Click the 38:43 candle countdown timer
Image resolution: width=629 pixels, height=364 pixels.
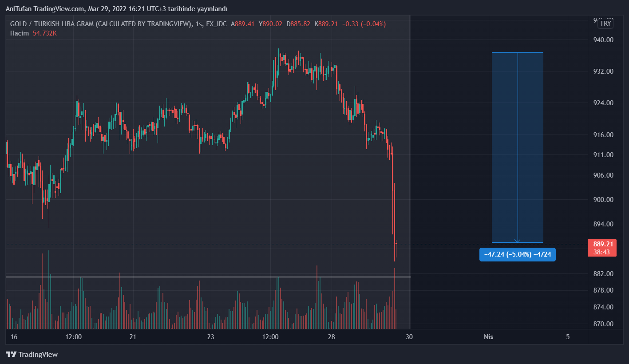(603, 252)
